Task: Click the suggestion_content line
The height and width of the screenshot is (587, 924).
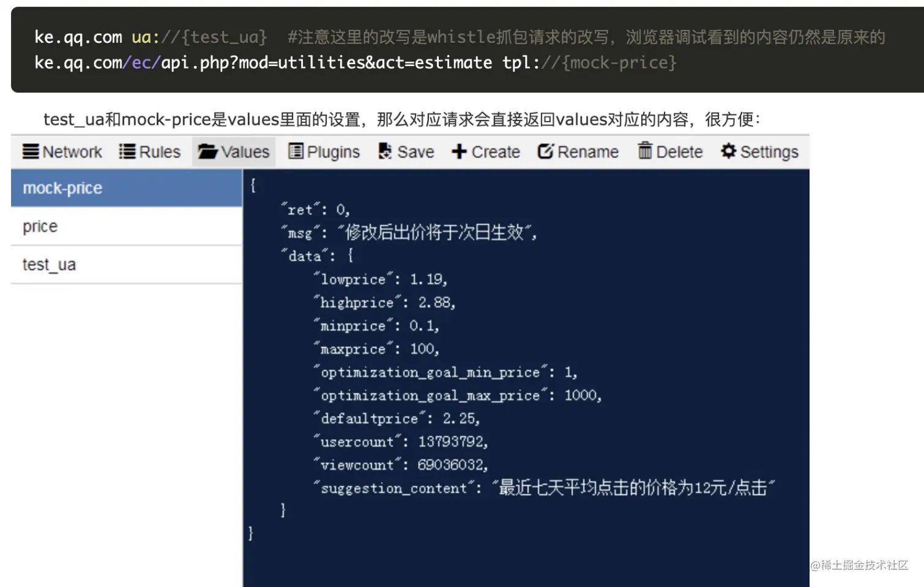Action: [x=544, y=488]
